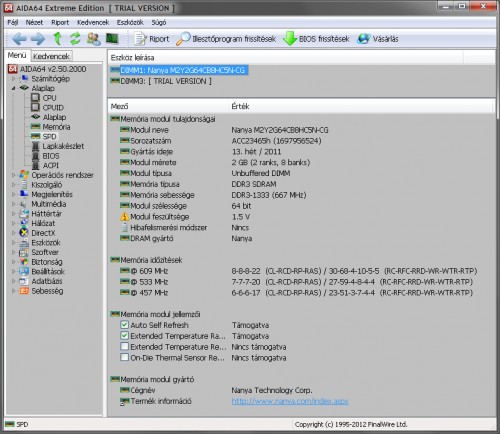
Task: Click the green refresh arrows icon
Action: point(75,39)
